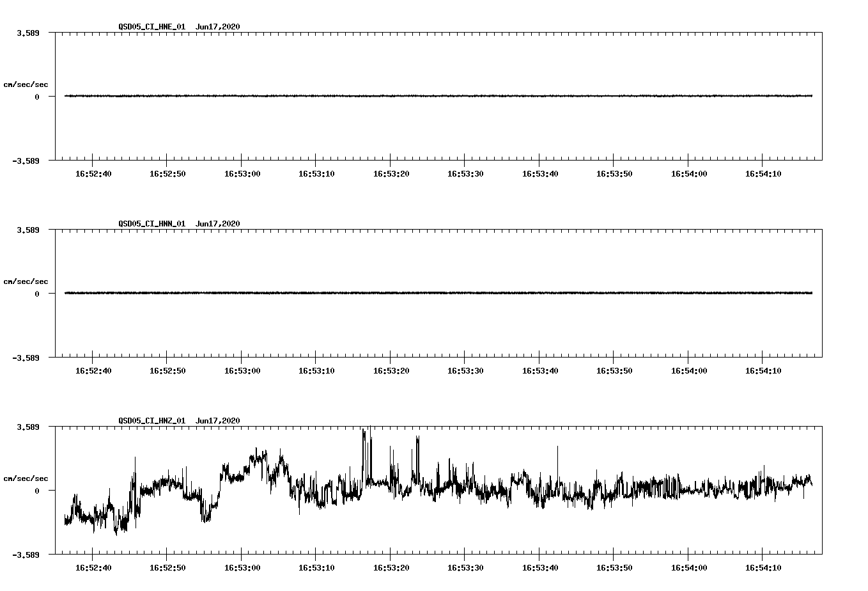Click the 3.589 maximum label of HNZ plot

click(x=27, y=427)
